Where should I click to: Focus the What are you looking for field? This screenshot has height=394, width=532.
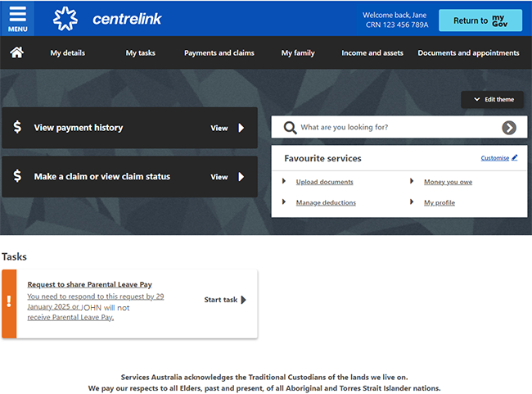coord(399,127)
